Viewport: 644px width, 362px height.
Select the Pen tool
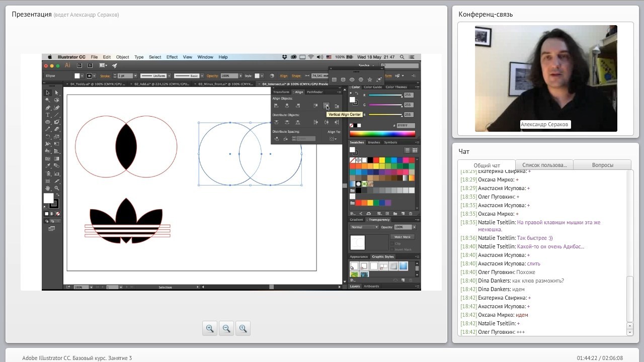pos(47,108)
